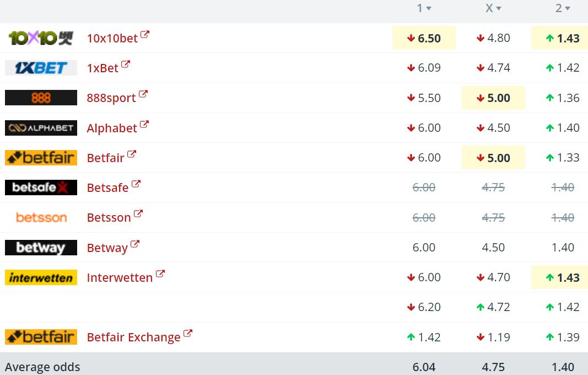Screen dimensions: 588x375
Task: Open the Betfair bookmaker link
Action: pos(105,158)
